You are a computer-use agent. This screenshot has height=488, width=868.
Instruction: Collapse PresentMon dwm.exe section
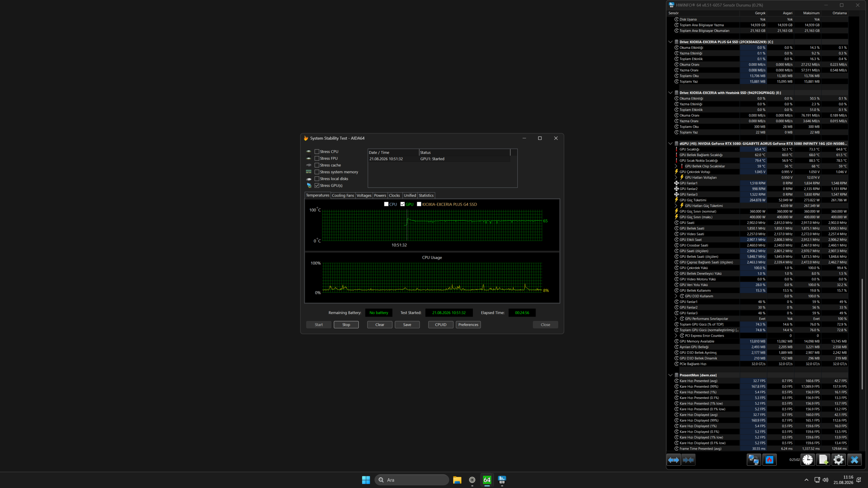pyautogui.click(x=670, y=375)
